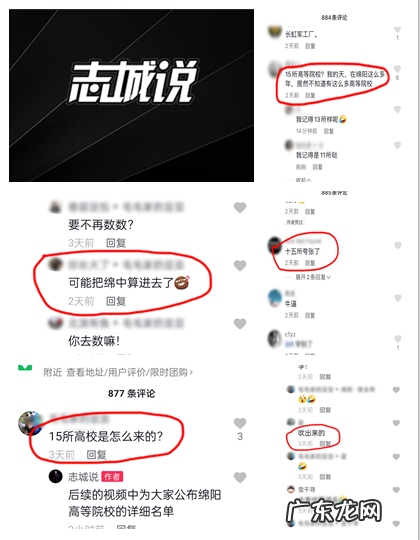Open the green nearby location icon
The height and width of the screenshot is (540, 420).
[25, 368]
